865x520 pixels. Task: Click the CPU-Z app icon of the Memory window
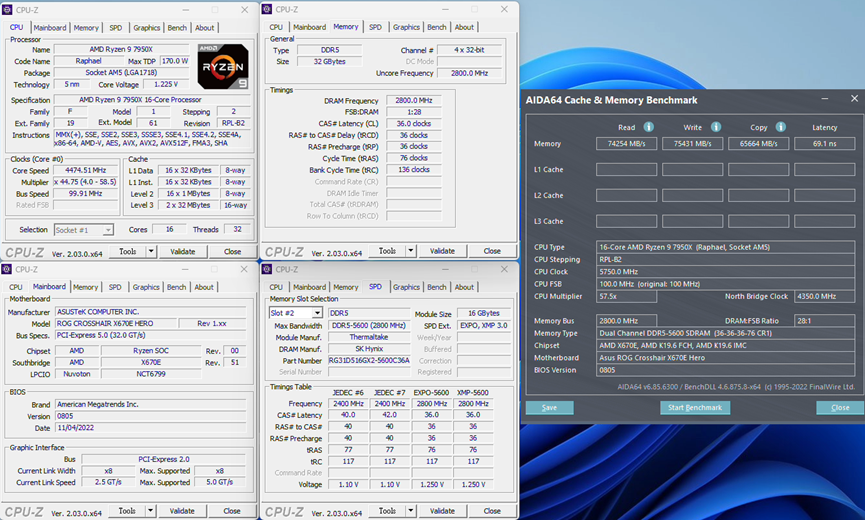click(267, 9)
